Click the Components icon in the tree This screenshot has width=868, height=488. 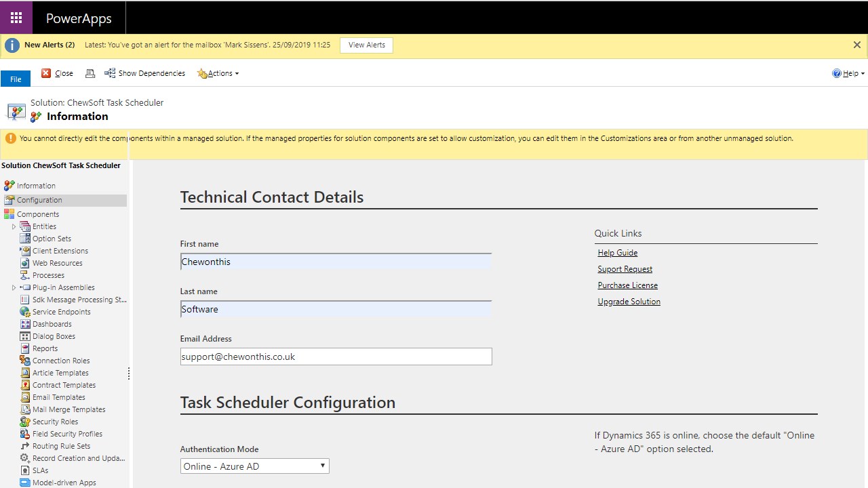click(9, 214)
